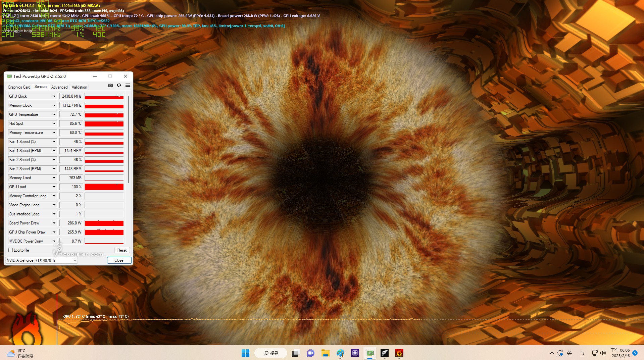Open the Validation tab
This screenshot has height=360, width=644.
[80, 87]
